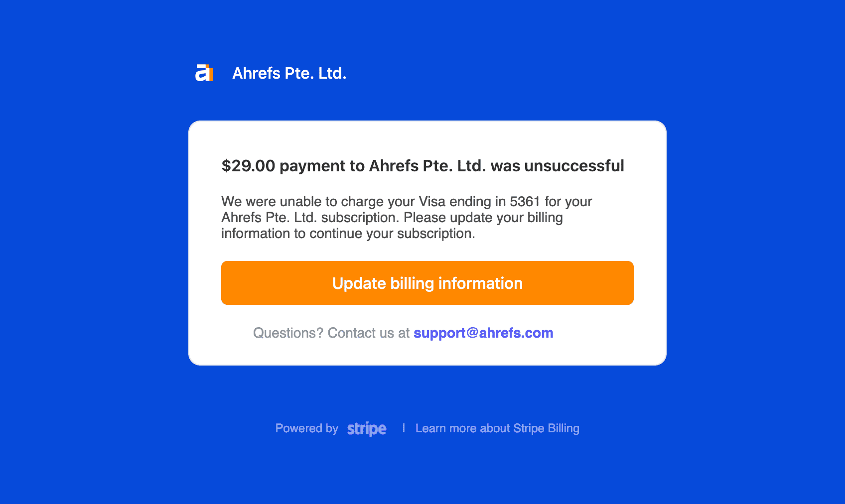This screenshot has height=504, width=845.
Task: Click the Ahrefs Pte. Ltd. header name
Action: (x=289, y=73)
